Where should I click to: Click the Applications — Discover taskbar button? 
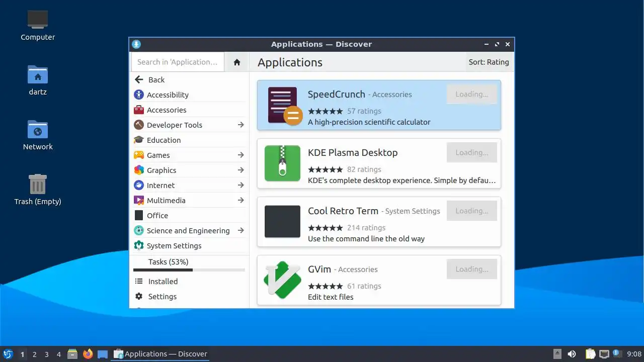click(161, 354)
